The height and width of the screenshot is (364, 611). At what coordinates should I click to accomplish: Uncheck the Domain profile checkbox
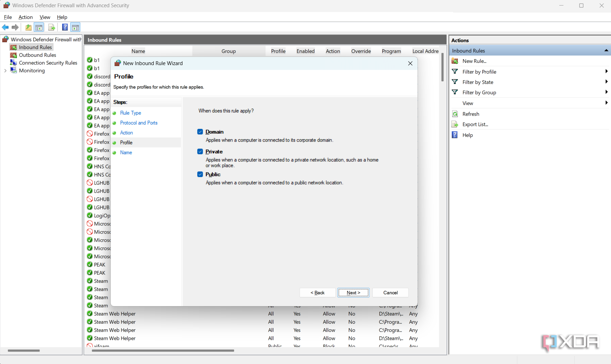coord(200,132)
